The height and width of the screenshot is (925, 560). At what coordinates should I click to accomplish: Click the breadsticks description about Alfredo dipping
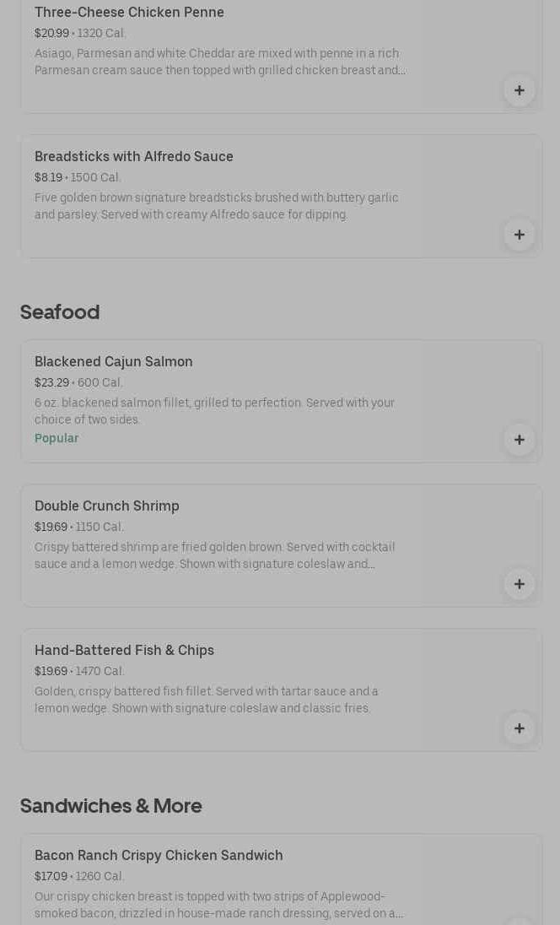pyautogui.click(x=217, y=206)
